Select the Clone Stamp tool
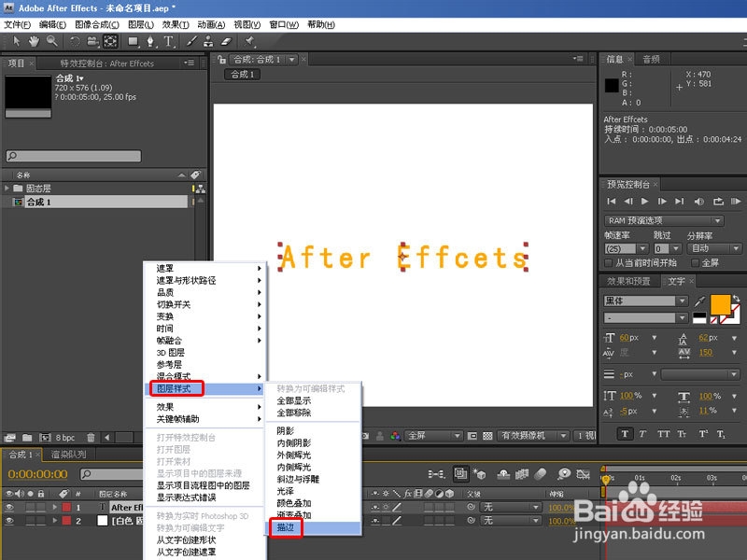The image size is (747, 560). coord(208,41)
